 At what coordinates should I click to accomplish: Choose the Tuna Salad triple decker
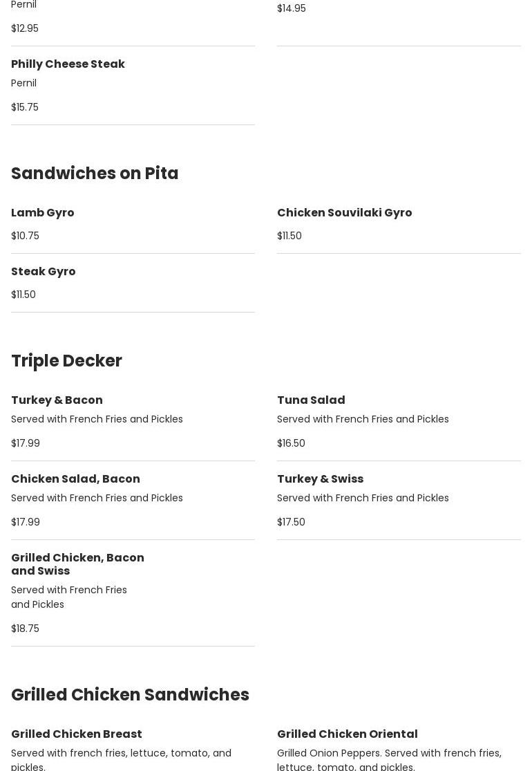click(311, 400)
